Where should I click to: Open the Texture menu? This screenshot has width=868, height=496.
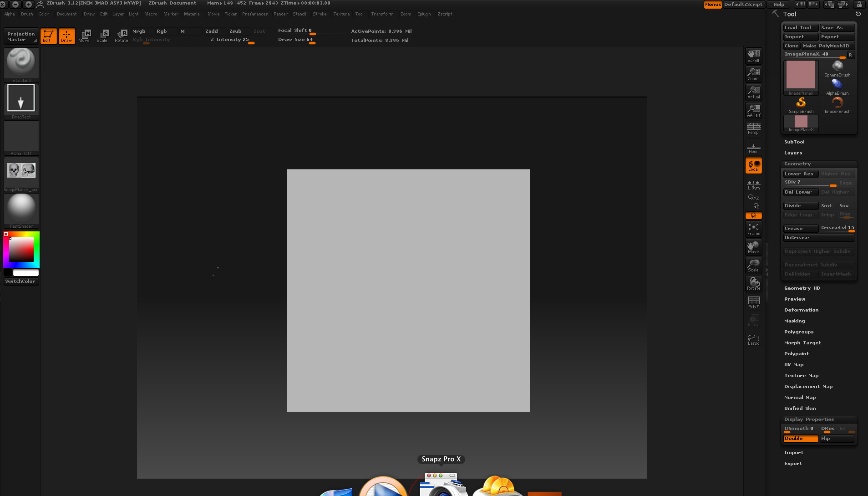pos(341,14)
